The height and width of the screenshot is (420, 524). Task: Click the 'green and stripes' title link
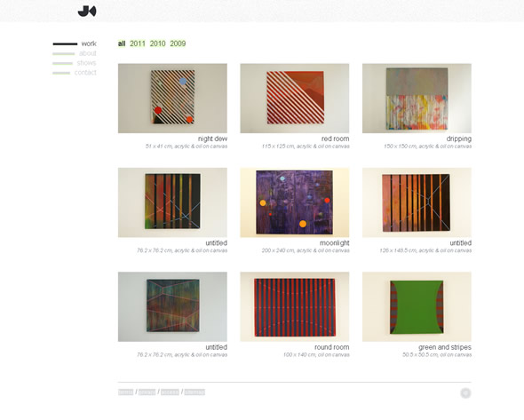(445, 347)
